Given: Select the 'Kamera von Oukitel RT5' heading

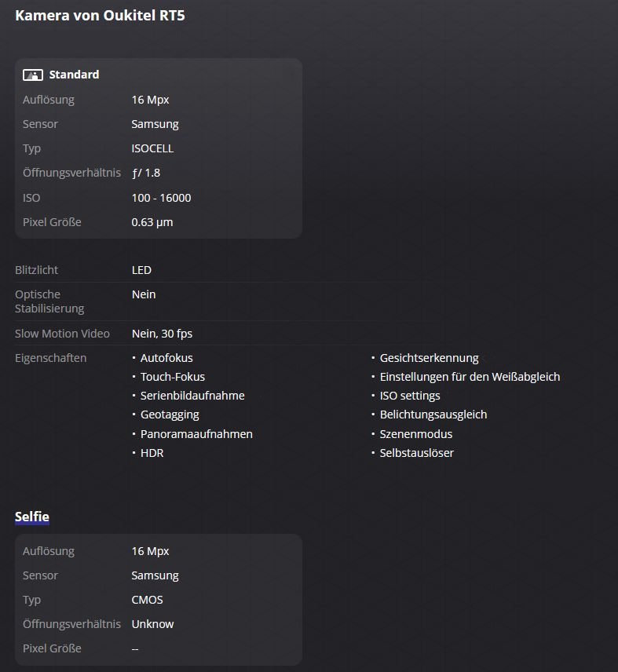Looking at the screenshot, I should pos(100,16).
